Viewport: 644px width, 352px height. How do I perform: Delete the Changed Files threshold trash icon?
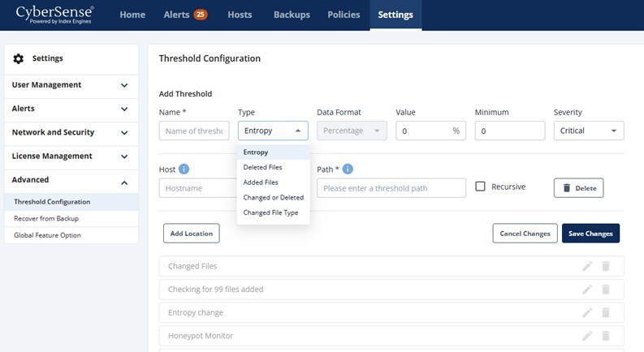[x=605, y=266]
